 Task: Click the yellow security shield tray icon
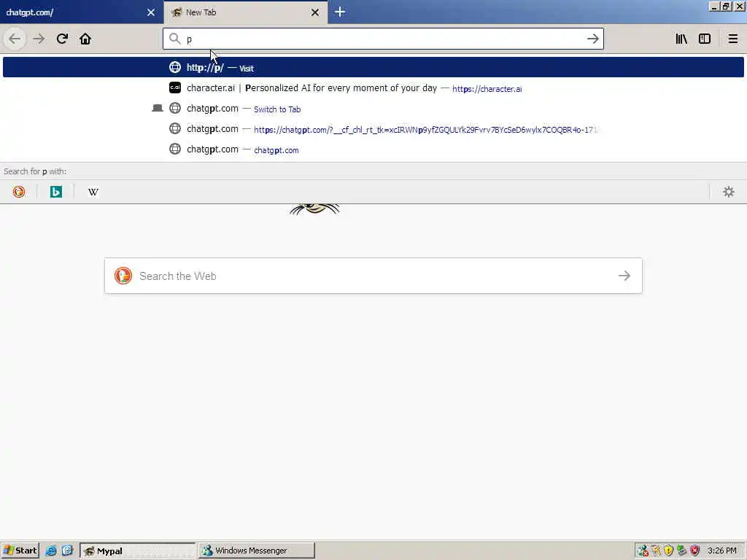[x=668, y=551]
